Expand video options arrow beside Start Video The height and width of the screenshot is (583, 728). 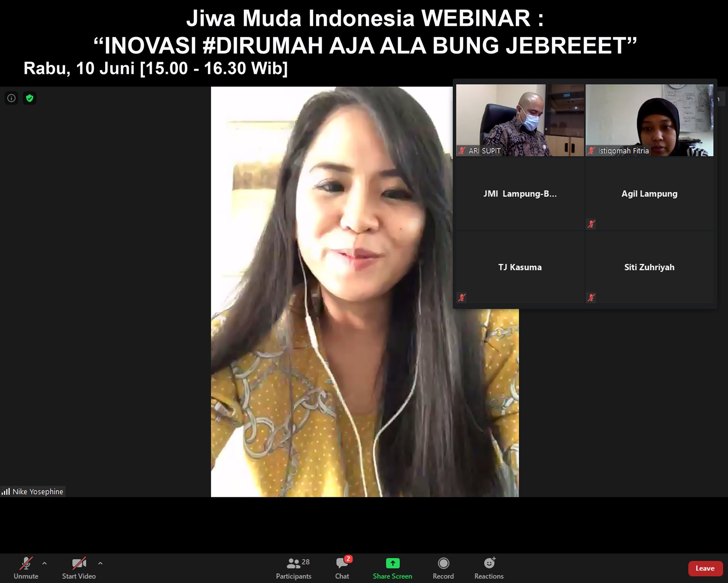[x=100, y=563]
